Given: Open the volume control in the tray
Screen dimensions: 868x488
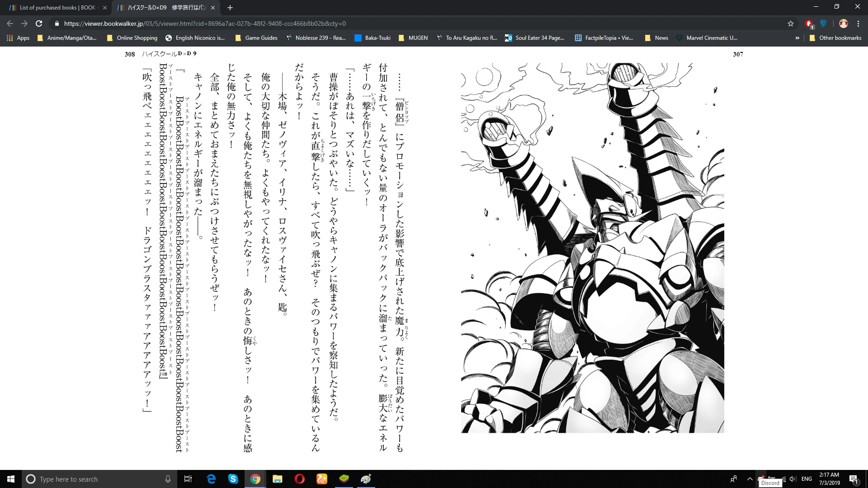Looking at the screenshot, I should click(793, 479).
